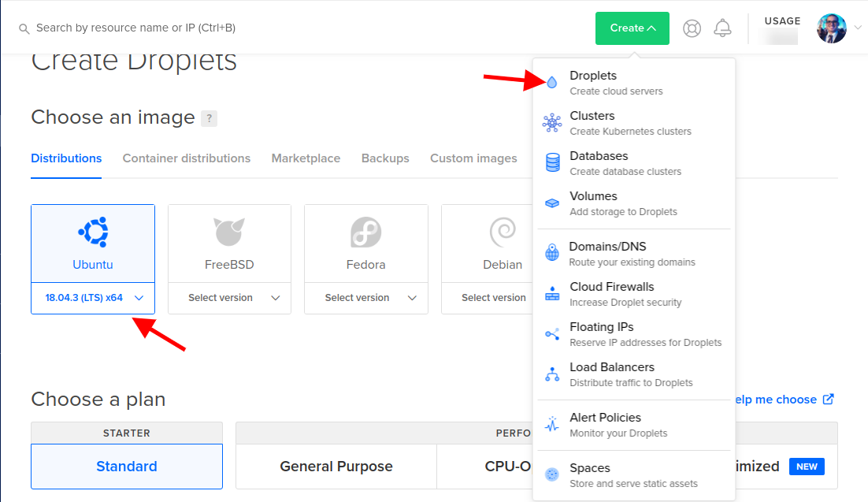Click the Floating IPs icon
Viewport: 868px width, 502px height.
[x=552, y=334]
